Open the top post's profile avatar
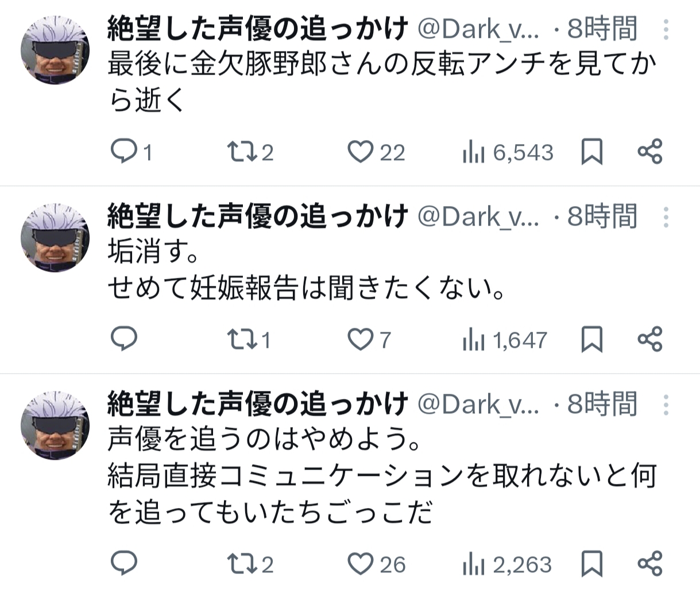Viewport: 700px width, 589px height. tap(55, 49)
